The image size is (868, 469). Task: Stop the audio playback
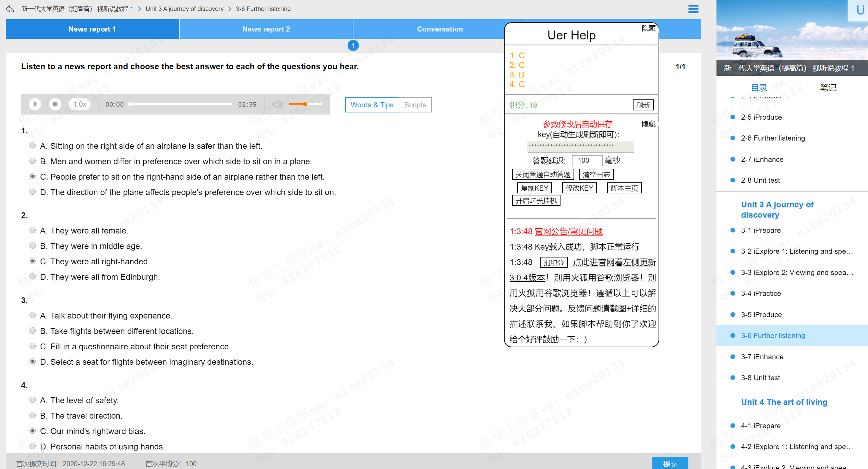tap(55, 104)
